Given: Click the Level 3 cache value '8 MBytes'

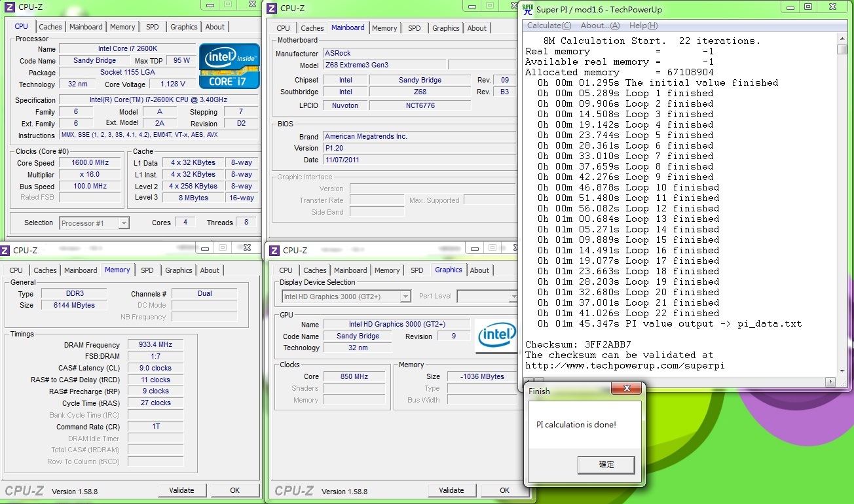Looking at the screenshot, I should tap(193, 198).
